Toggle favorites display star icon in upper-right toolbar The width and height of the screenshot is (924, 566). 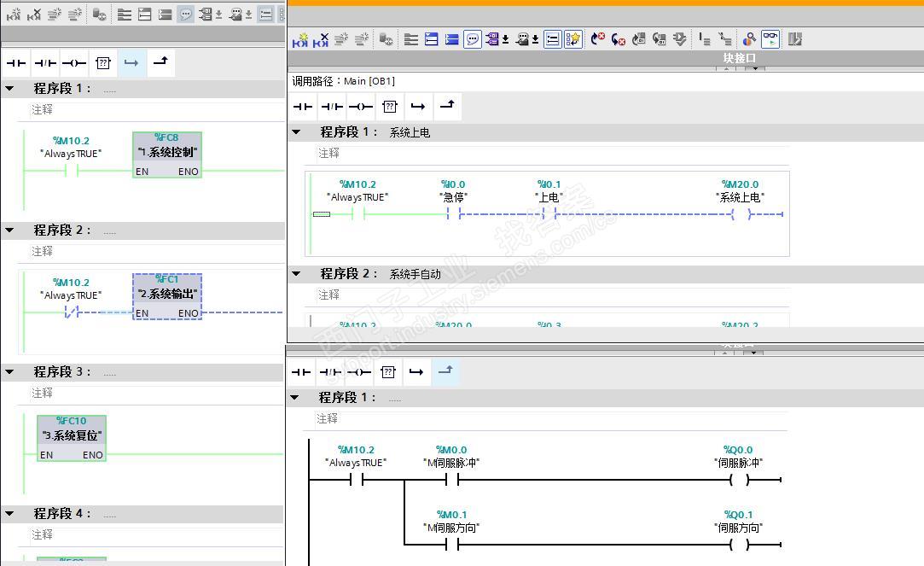point(572,39)
